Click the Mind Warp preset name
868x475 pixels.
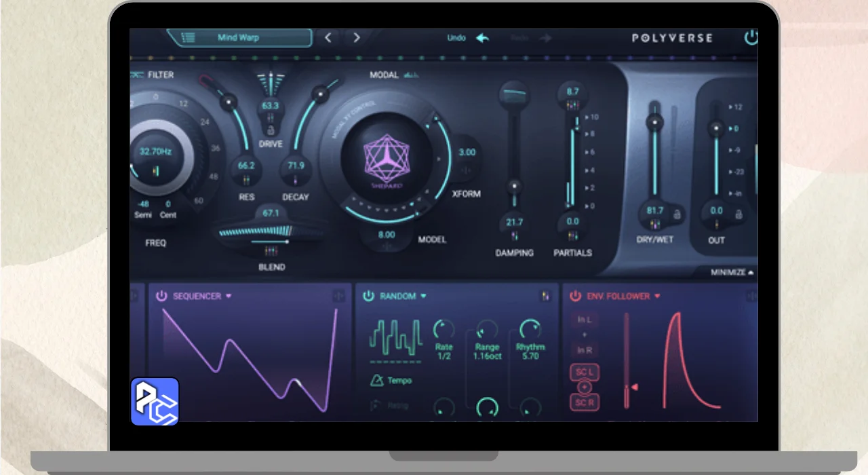[x=238, y=38]
